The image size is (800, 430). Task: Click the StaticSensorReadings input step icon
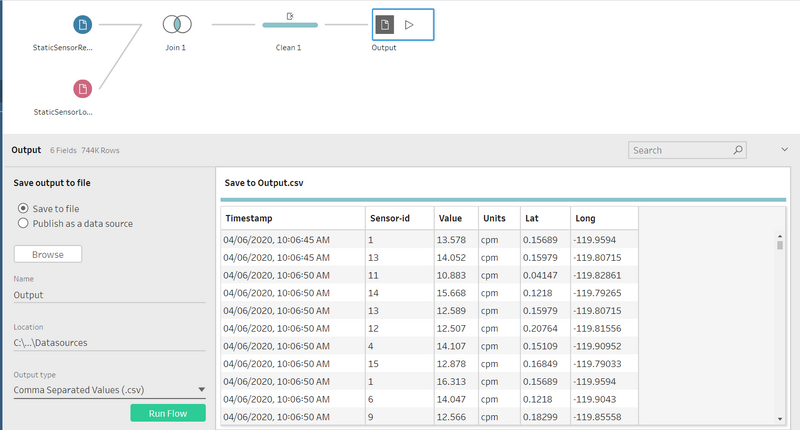click(82, 24)
